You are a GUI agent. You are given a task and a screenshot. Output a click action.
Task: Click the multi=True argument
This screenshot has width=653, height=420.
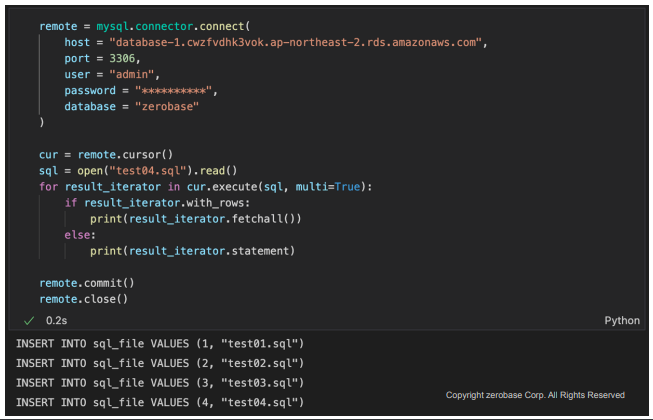click(x=328, y=187)
